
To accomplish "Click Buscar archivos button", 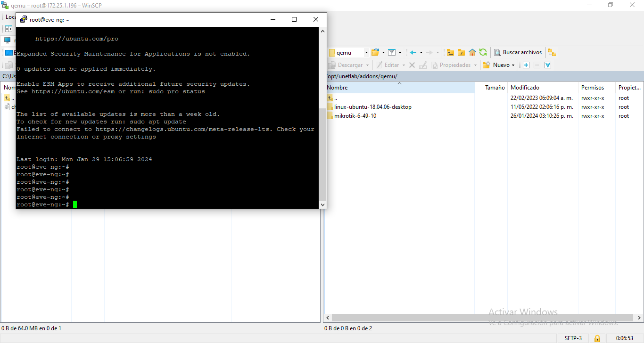I will (x=518, y=52).
